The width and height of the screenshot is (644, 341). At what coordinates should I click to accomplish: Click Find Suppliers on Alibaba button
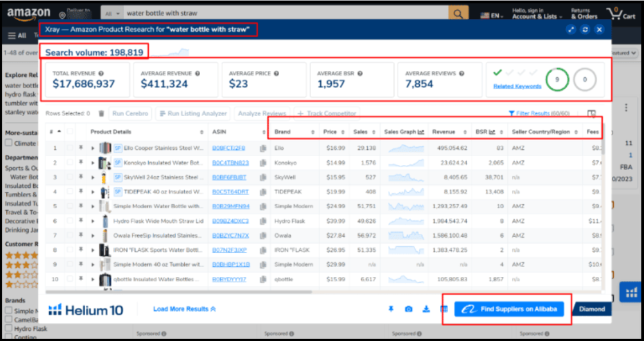509,309
